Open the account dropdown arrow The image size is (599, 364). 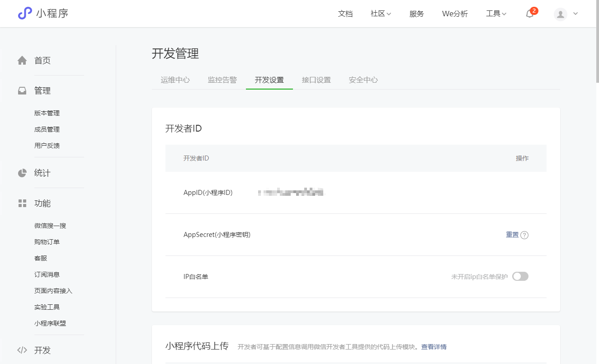(x=575, y=14)
